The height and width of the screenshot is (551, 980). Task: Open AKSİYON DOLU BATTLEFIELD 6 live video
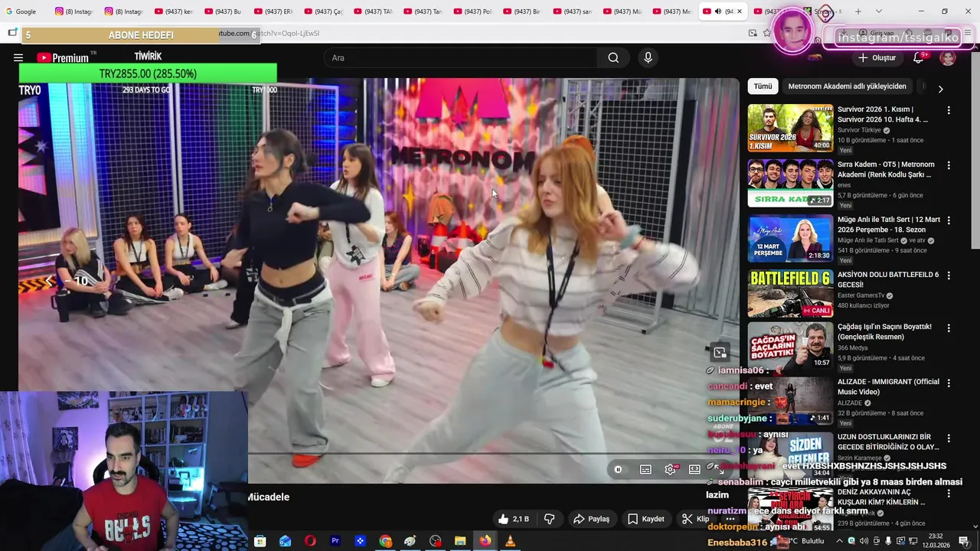pyautogui.click(x=790, y=293)
